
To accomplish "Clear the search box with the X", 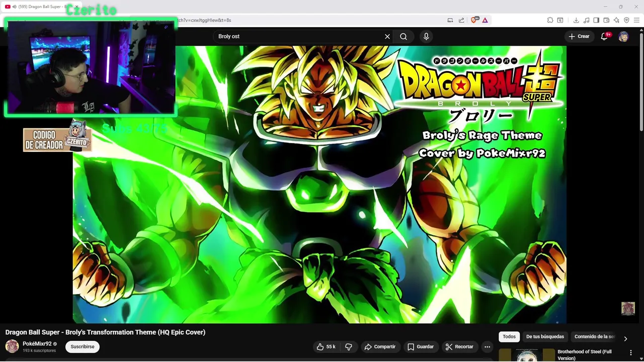I will [387, 36].
